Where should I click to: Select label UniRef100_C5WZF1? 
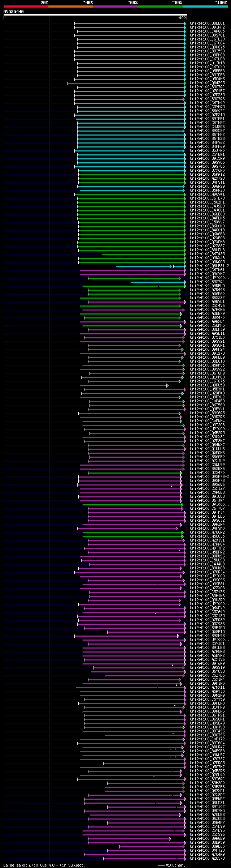(x=207, y=202)
